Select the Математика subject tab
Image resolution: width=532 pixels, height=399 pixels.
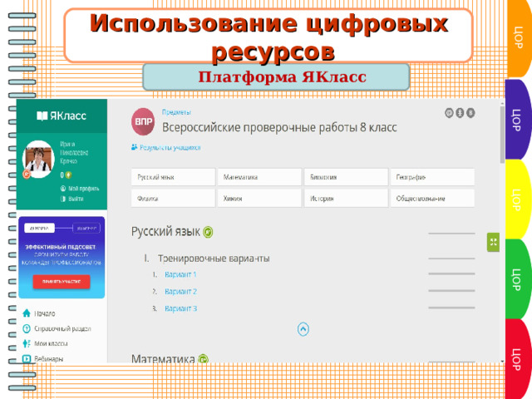pos(259,177)
